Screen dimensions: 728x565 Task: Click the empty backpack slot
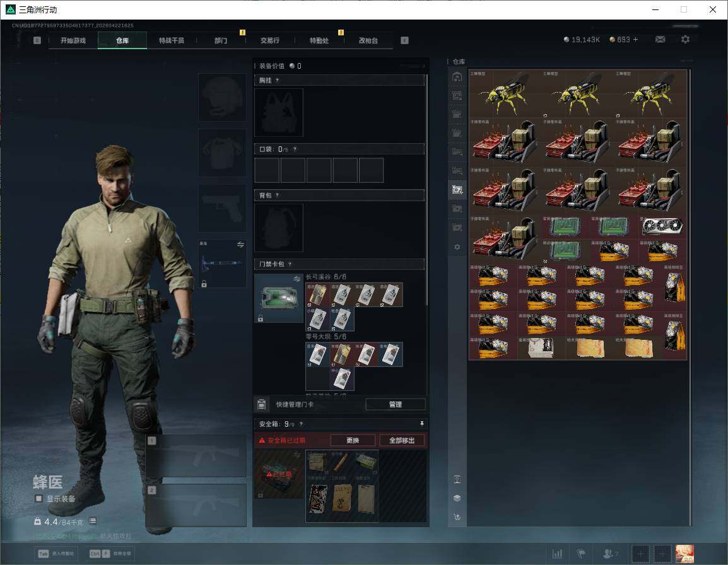pyautogui.click(x=279, y=228)
